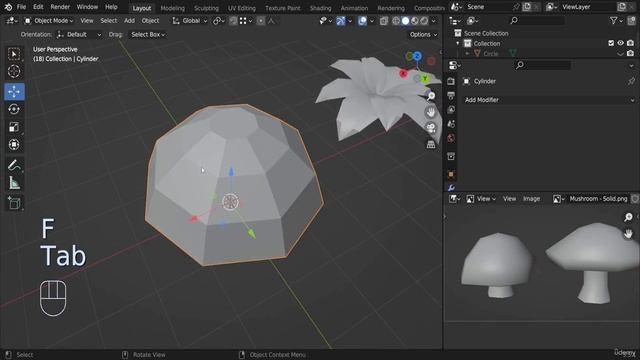Choose the Add Cube tool
Image resolution: width=640 pixels, height=360 pixels.
[x=14, y=203]
